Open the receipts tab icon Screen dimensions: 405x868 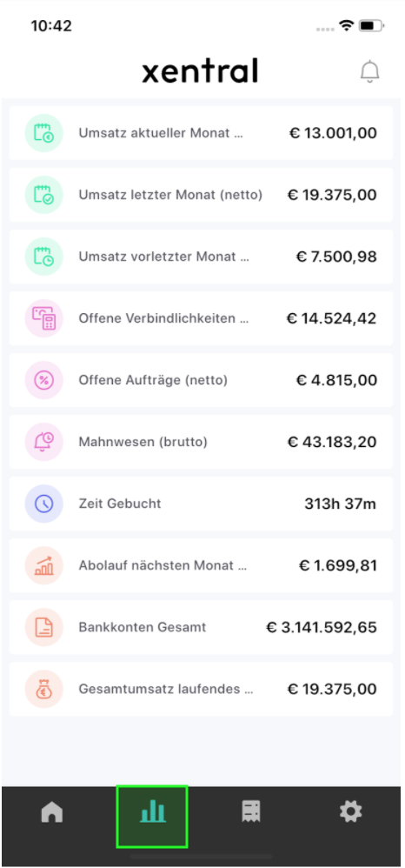(x=251, y=812)
